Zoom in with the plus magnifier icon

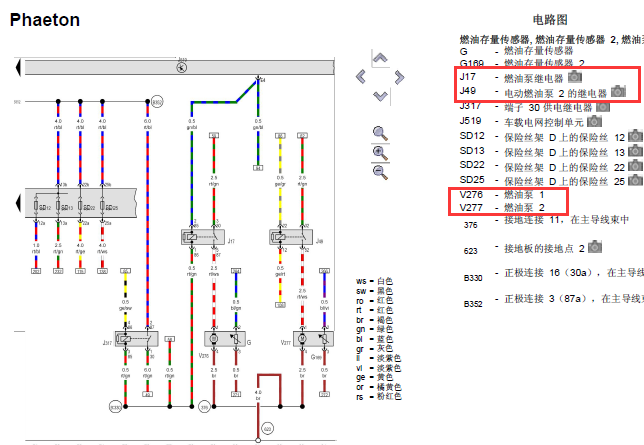380,152
